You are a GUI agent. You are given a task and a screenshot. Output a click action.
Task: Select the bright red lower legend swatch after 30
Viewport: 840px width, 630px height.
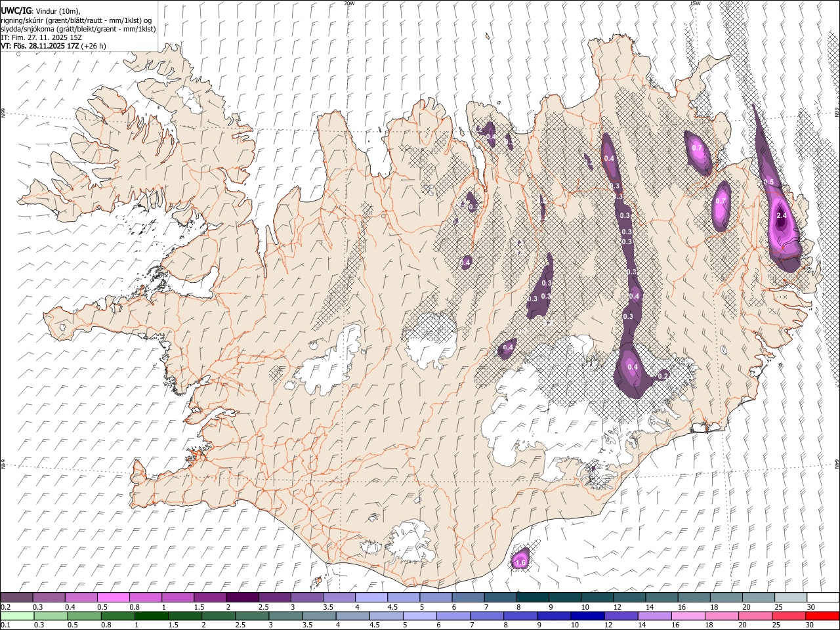822,616
